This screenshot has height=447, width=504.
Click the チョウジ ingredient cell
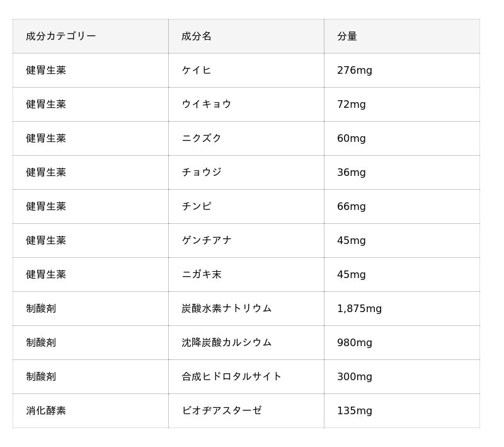202,173
